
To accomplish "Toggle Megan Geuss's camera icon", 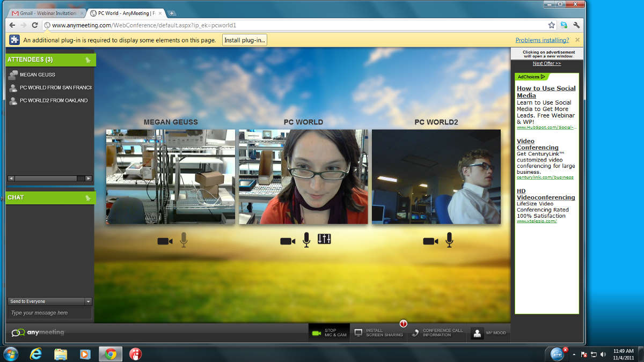I will click(165, 241).
